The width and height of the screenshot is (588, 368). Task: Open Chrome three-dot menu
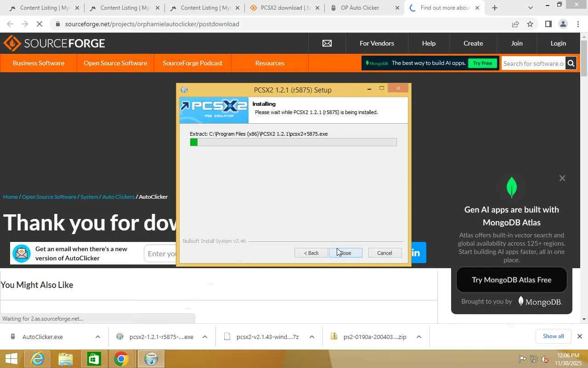[x=578, y=24]
